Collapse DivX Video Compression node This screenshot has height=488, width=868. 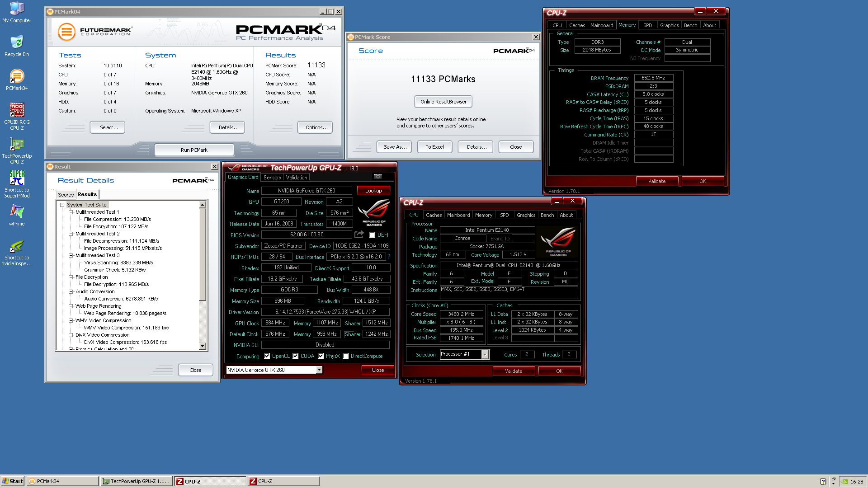71,335
